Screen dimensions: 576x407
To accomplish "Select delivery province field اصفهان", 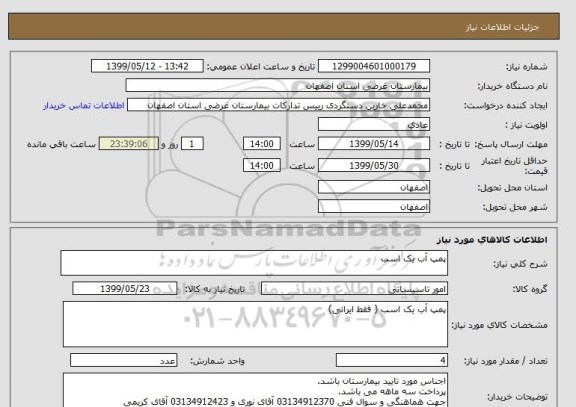I will (374, 187).
